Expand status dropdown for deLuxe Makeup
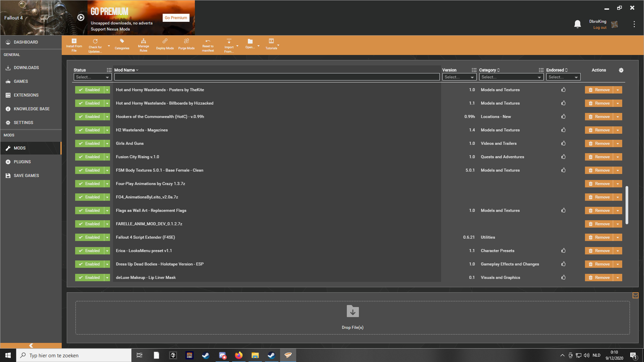Viewport: 644px width, 362px height. 107,278
